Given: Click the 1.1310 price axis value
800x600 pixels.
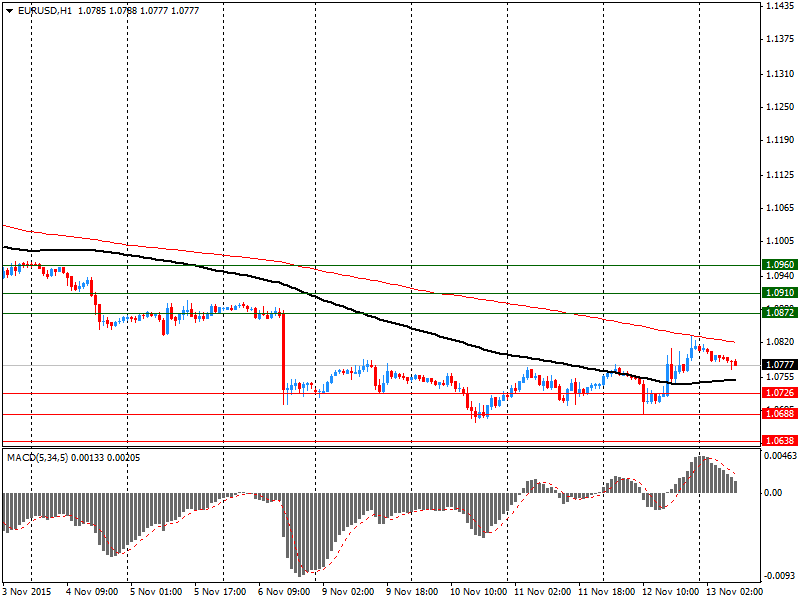Looking at the screenshot, I should pos(780,74).
